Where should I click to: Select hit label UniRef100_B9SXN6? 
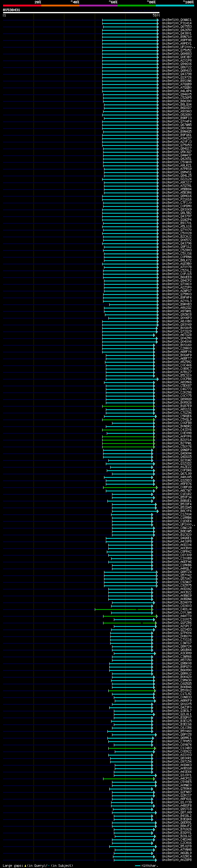tap(177, 81)
